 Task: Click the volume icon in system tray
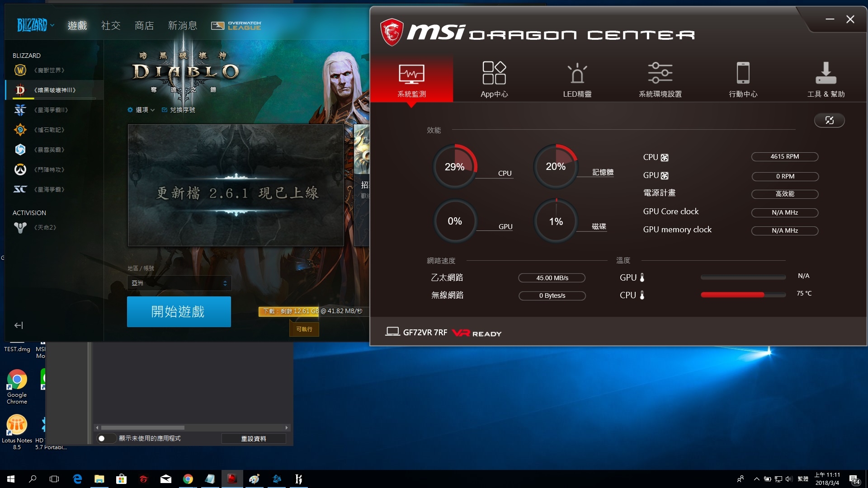789,479
